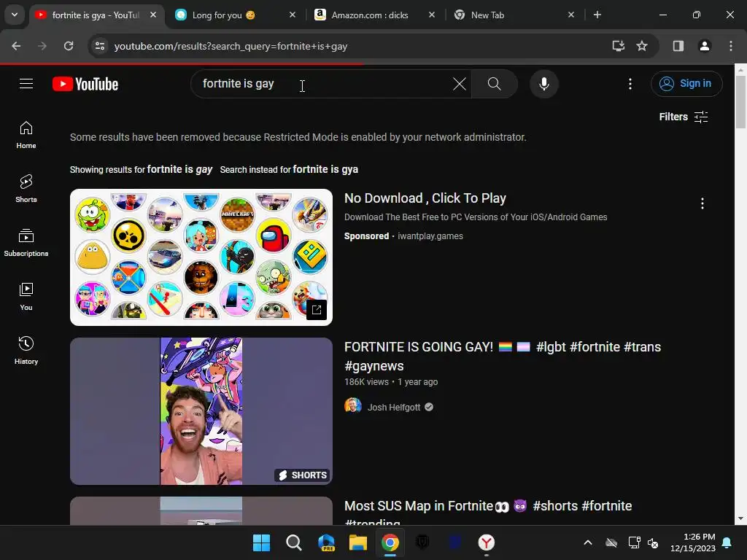Open the Filters options
This screenshot has height=560, width=747.
pos(683,117)
